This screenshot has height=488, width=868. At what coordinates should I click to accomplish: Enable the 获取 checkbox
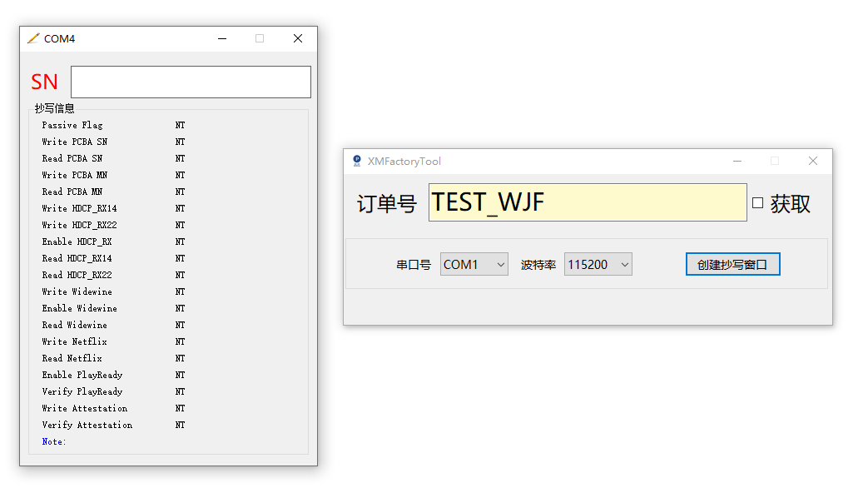click(x=758, y=203)
